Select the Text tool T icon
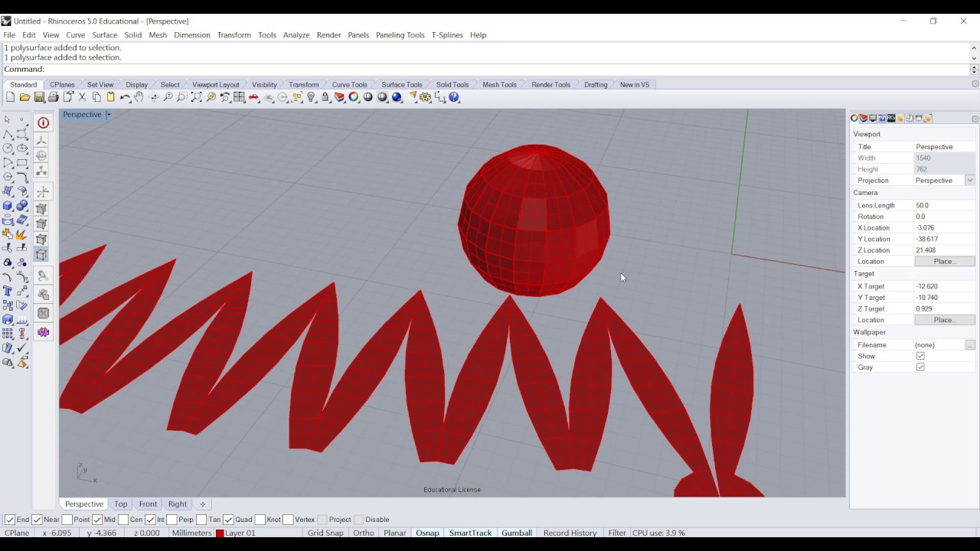The image size is (980, 551). [8, 291]
